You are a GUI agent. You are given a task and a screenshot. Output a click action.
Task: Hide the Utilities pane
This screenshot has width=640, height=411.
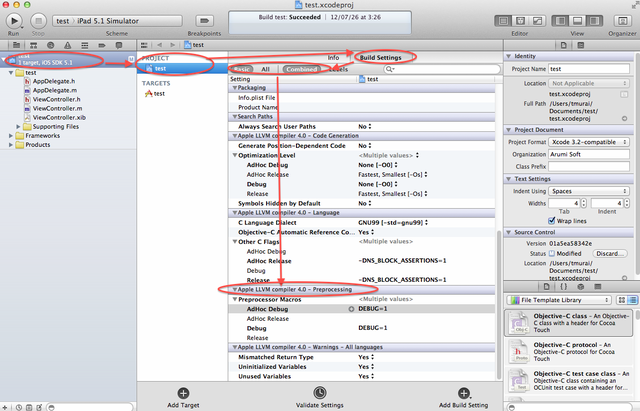(594, 20)
